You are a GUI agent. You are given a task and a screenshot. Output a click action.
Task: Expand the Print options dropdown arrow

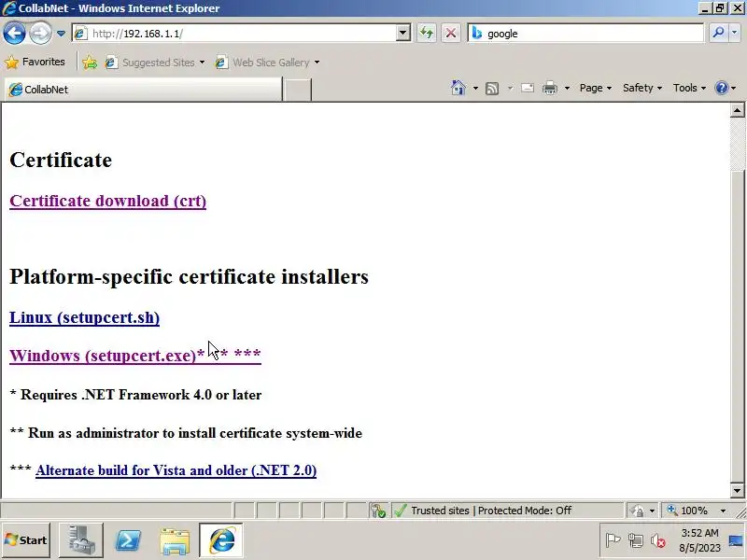point(567,88)
